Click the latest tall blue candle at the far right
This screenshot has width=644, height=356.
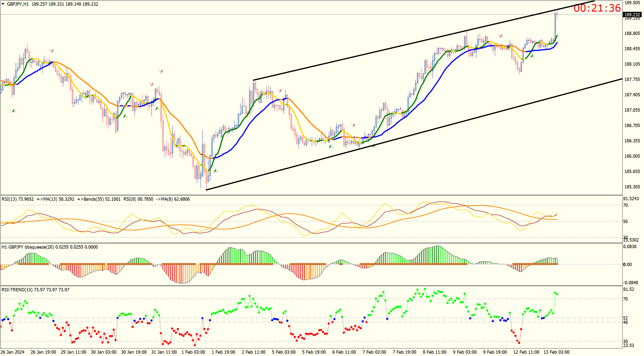click(555, 28)
